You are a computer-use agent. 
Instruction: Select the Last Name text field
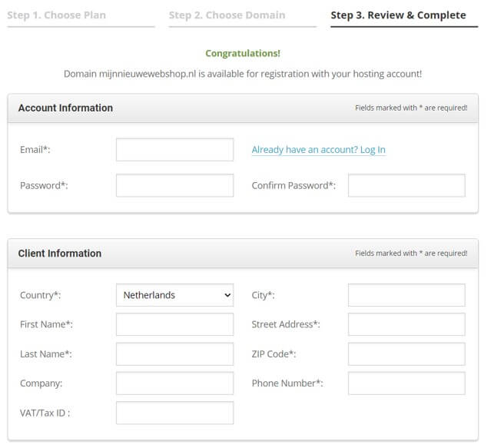(x=174, y=353)
